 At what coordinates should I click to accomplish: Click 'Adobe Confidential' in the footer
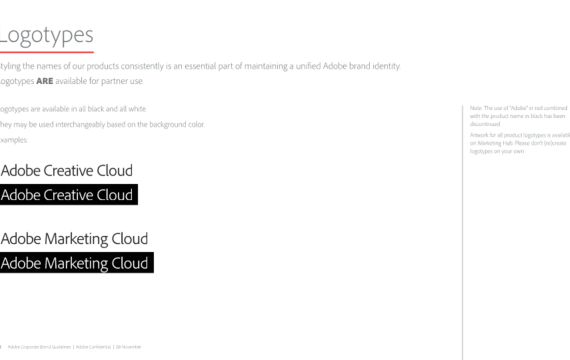click(x=93, y=347)
